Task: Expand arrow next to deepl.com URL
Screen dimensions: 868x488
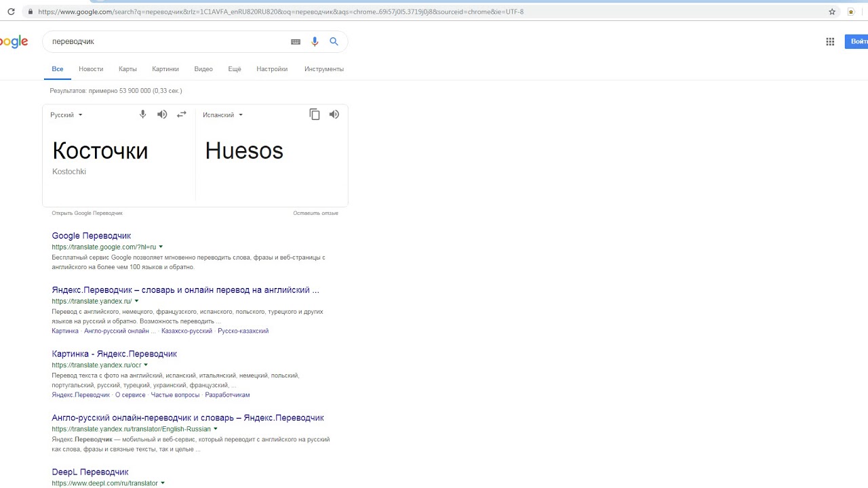Action: (x=163, y=483)
